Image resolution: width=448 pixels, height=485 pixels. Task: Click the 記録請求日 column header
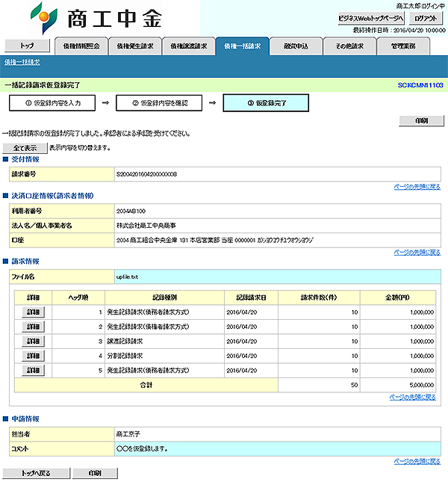pos(251,297)
